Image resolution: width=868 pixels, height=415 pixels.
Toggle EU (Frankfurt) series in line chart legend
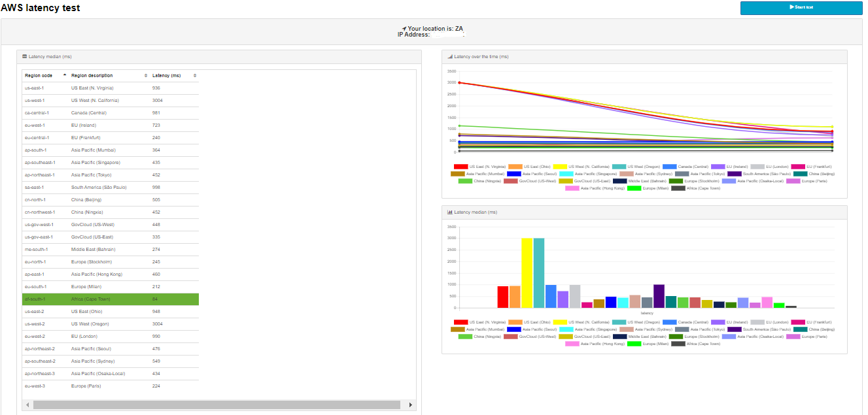coord(811,167)
